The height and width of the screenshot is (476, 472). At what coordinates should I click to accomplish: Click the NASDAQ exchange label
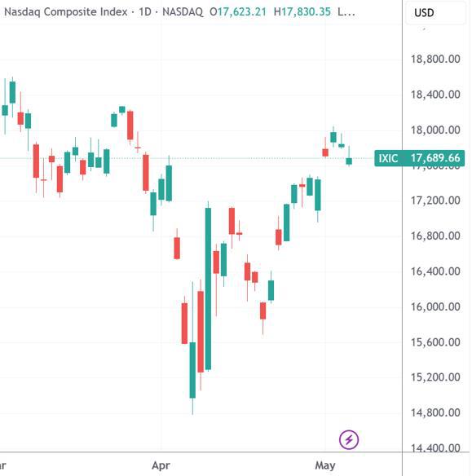(x=183, y=12)
